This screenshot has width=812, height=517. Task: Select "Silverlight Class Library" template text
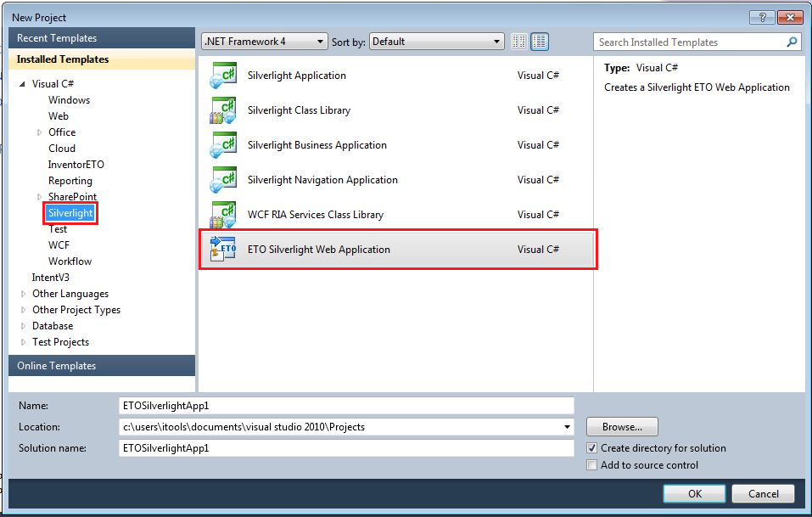(299, 110)
